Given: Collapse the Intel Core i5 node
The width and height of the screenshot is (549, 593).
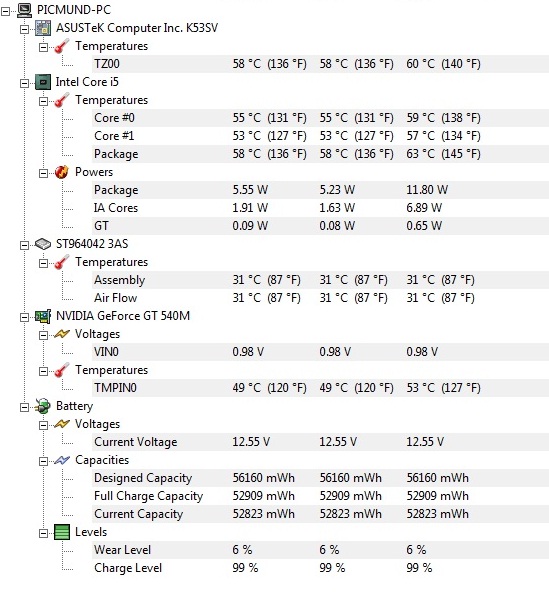Looking at the screenshot, I should coord(24,84).
